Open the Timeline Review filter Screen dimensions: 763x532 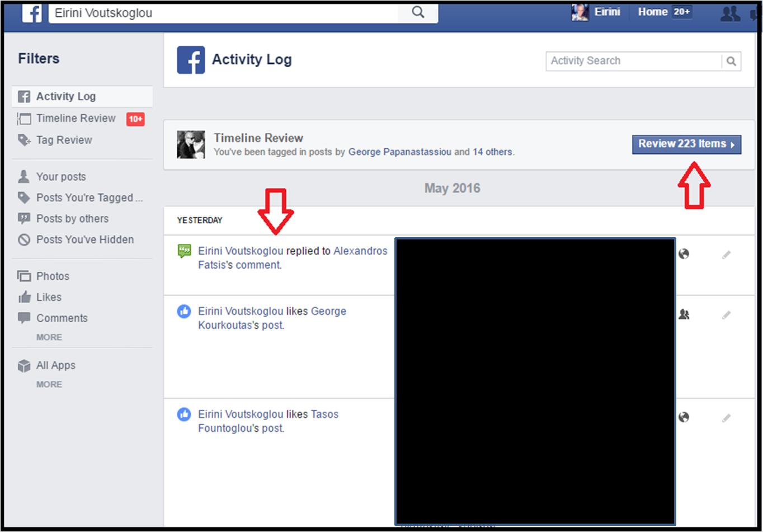coord(76,119)
